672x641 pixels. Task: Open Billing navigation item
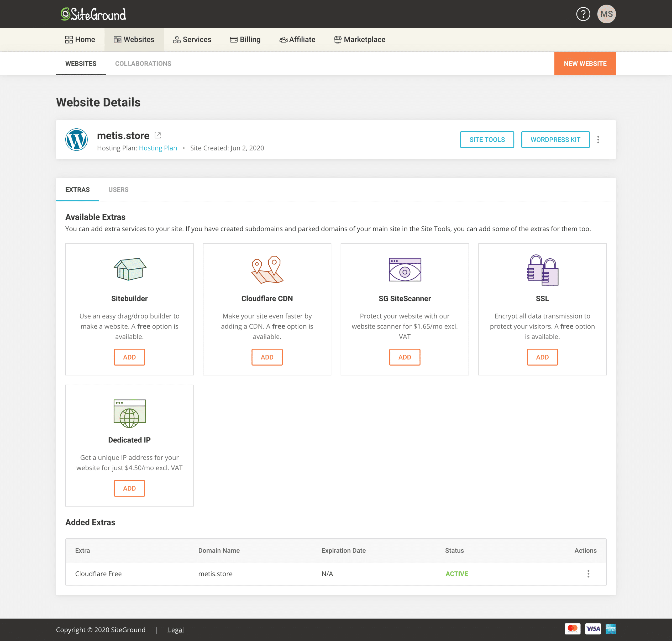pyautogui.click(x=245, y=39)
